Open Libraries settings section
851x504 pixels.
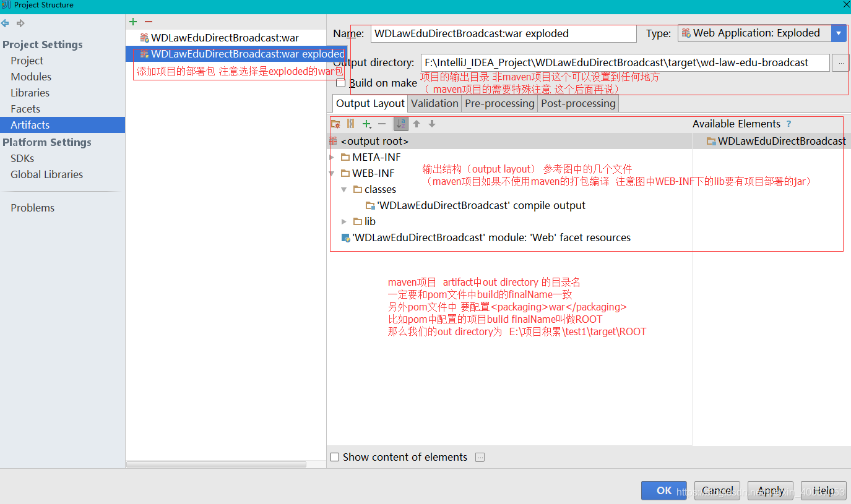[30, 93]
